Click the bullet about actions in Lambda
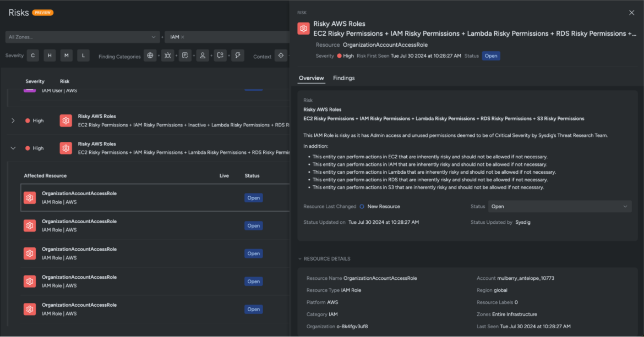Screen dimensions: 644x337 [434, 172]
